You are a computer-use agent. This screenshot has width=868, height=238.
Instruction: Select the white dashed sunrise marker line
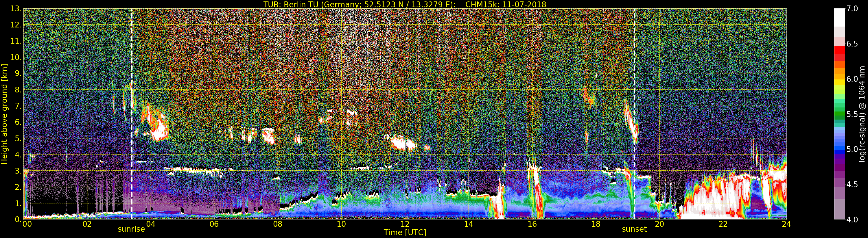click(131, 114)
